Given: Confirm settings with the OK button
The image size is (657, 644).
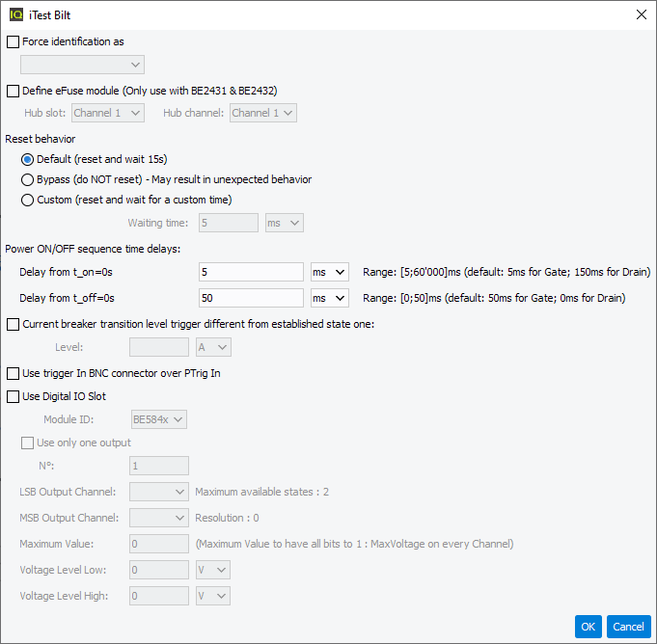Looking at the screenshot, I should click(x=589, y=627).
